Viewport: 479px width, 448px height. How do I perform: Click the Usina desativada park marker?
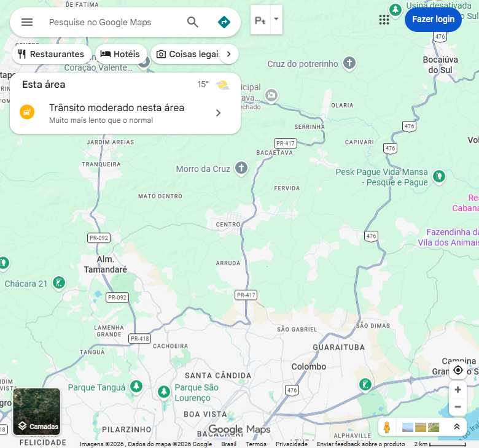pyautogui.click(x=395, y=10)
